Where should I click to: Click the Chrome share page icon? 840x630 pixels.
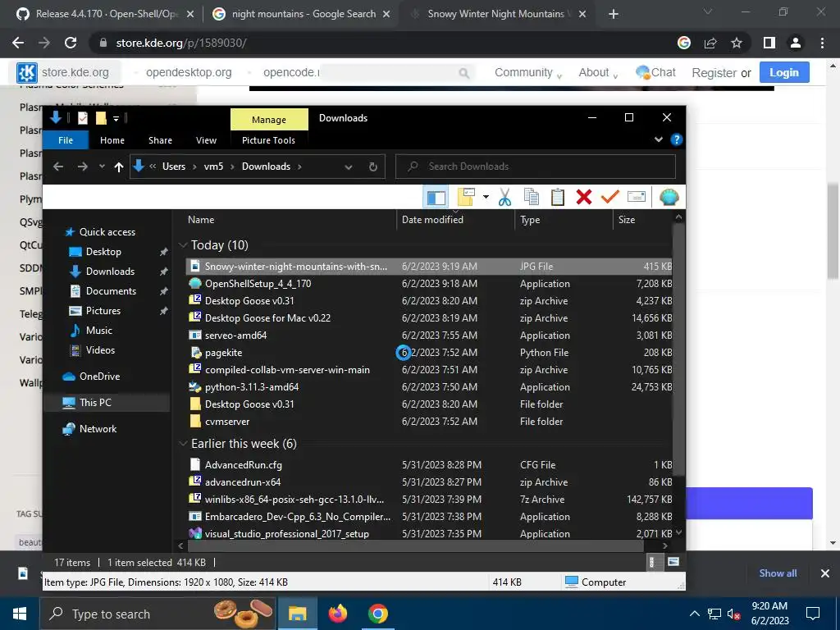(x=710, y=43)
